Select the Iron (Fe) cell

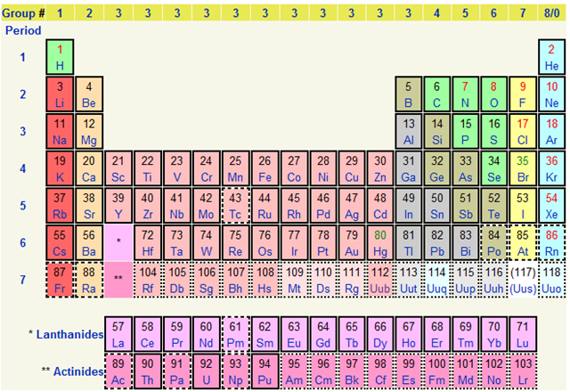265,168
